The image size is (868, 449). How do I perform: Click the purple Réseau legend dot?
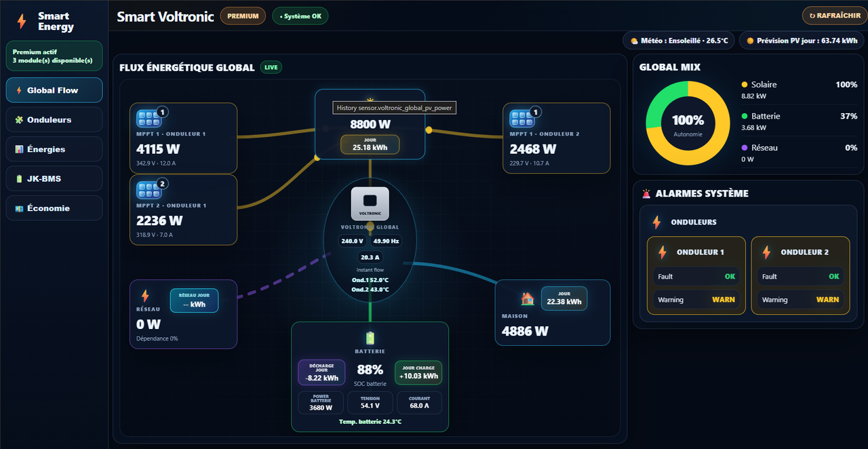point(745,148)
